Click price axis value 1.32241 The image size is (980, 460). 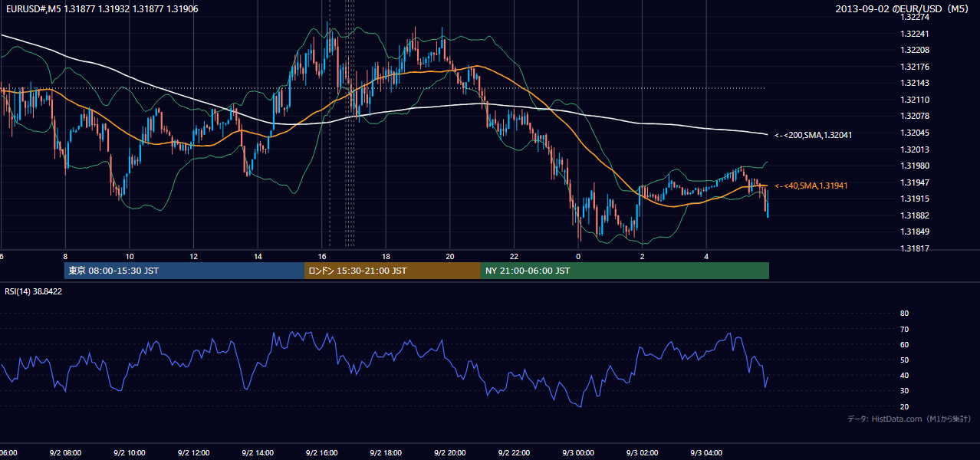pos(914,34)
